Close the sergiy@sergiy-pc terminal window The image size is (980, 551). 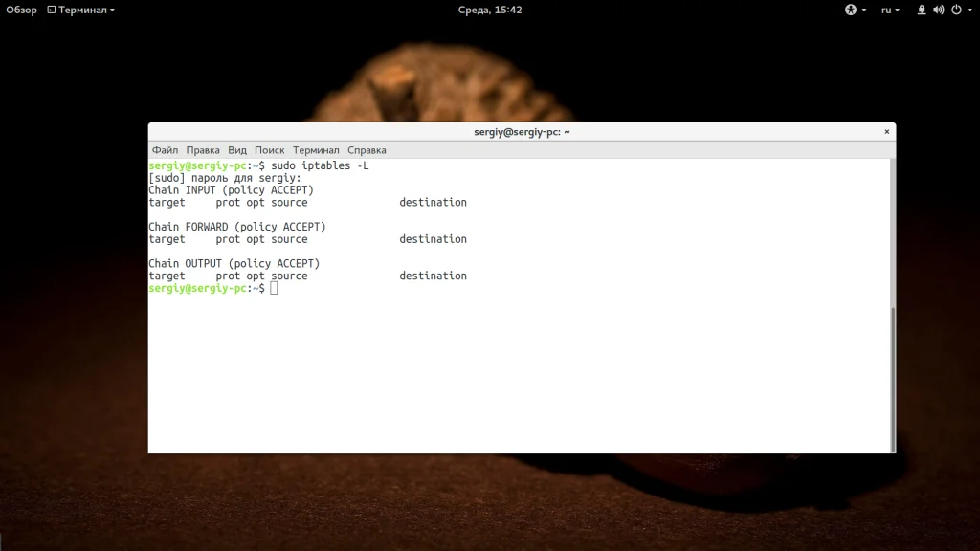(886, 132)
